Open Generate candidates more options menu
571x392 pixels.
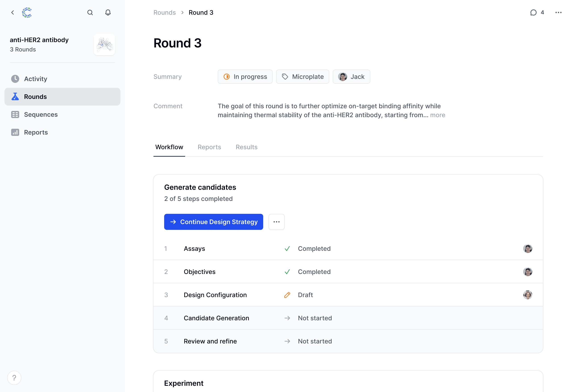coord(276,222)
